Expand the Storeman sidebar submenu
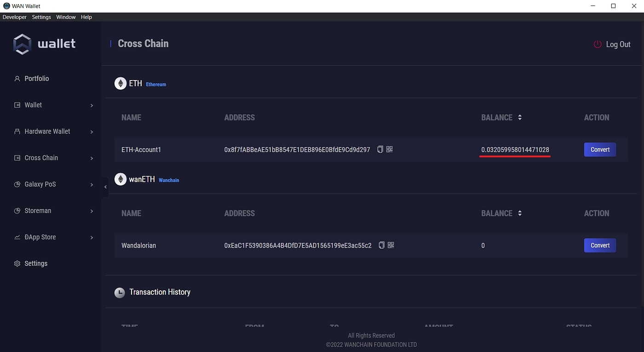This screenshot has height=352, width=644. click(92, 211)
